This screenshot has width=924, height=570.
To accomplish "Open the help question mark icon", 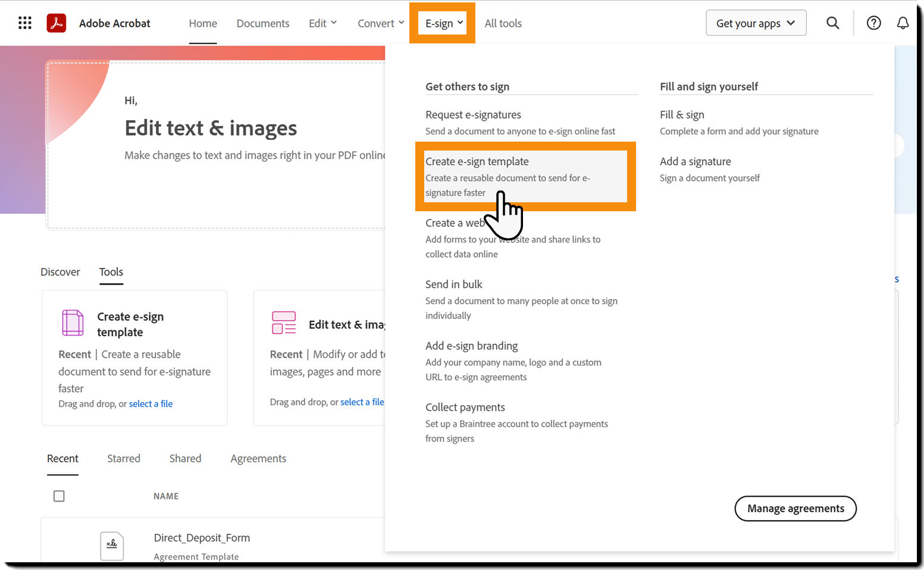I will point(873,23).
